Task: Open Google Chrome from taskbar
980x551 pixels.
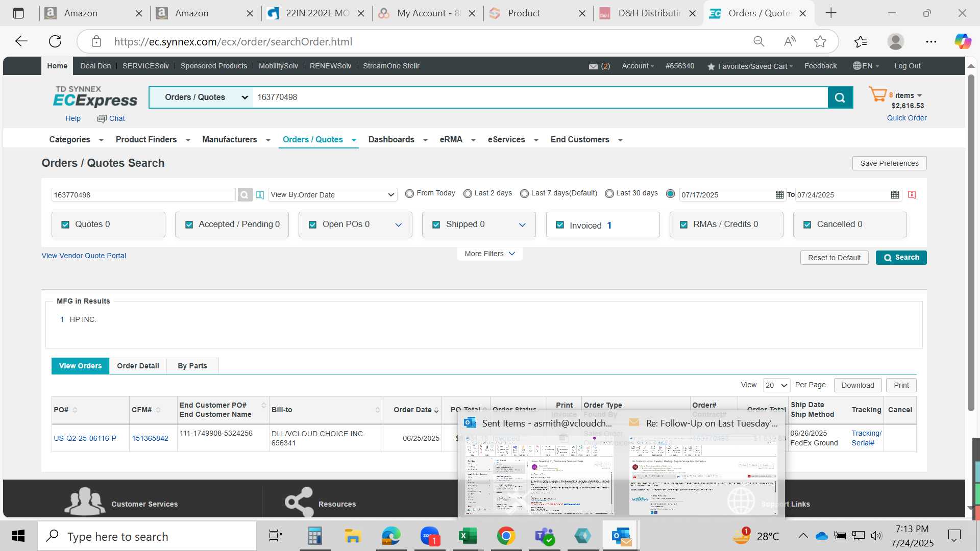Action: coord(506,536)
